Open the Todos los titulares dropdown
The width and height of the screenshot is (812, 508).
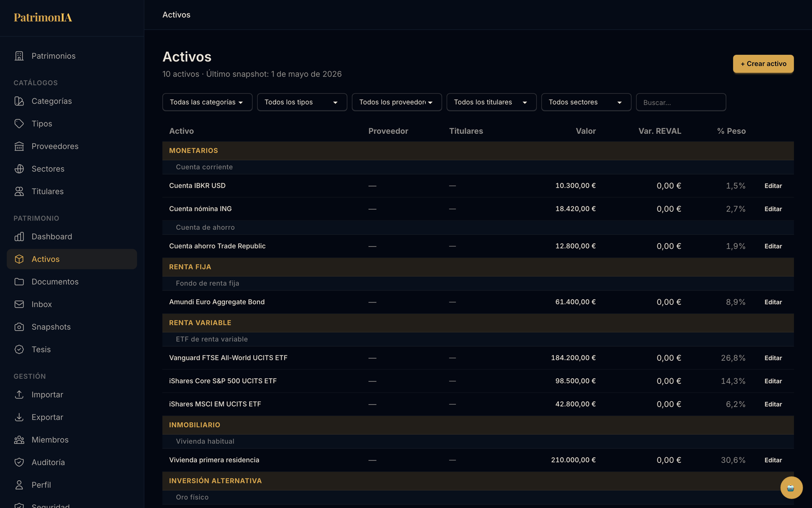tap(492, 102)
